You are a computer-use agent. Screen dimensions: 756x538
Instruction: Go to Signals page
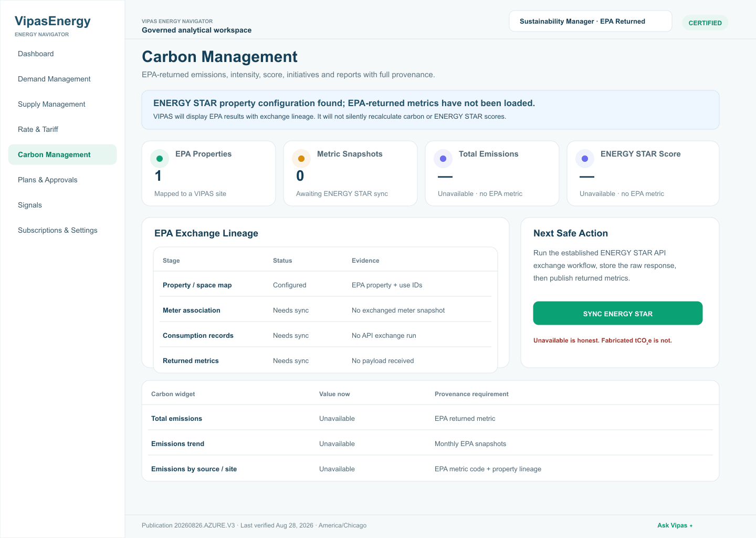tap(62, 205)
